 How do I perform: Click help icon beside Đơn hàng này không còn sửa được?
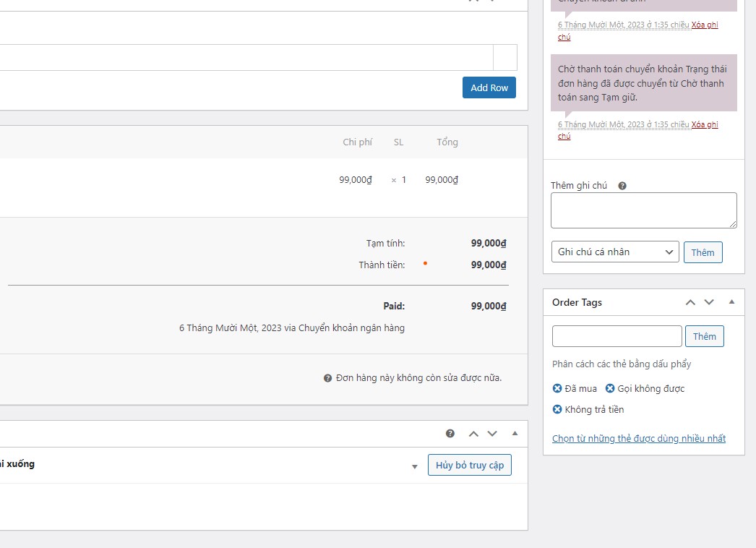327,378
